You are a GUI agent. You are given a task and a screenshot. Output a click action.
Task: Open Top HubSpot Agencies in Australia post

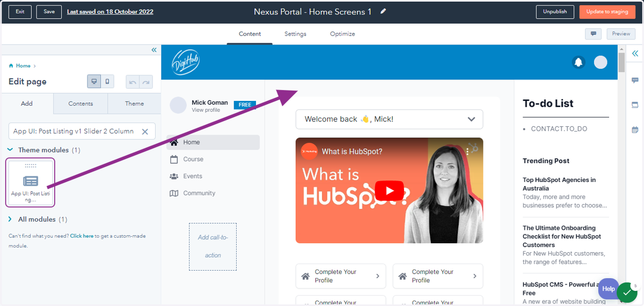click(x=559, y=184)
